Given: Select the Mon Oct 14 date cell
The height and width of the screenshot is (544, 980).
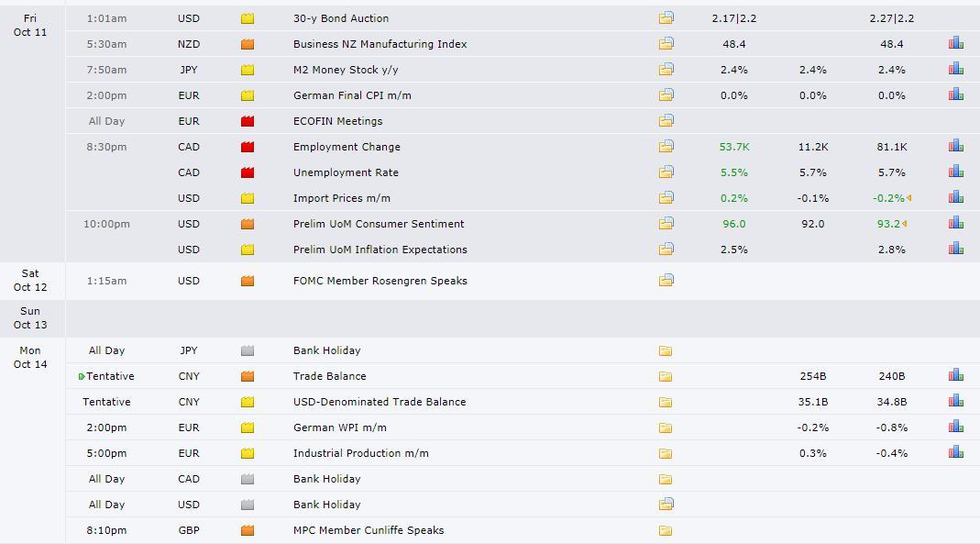Looking at the screenshot, I should 30,357.
